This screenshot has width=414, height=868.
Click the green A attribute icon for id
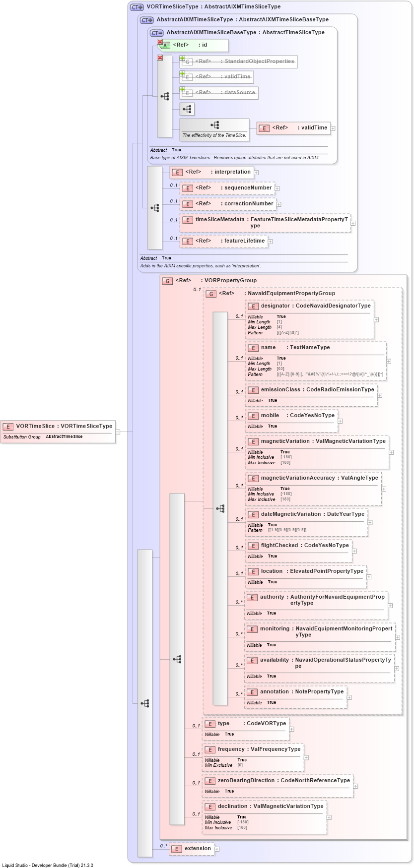pos(165,45)
